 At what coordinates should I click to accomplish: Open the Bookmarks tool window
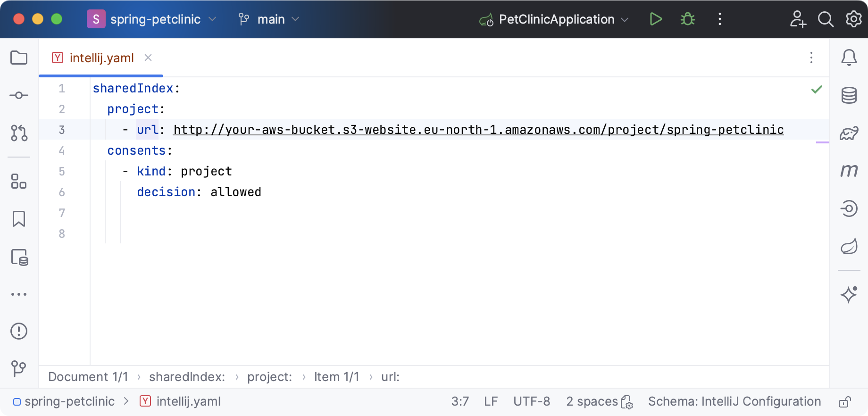19,219
